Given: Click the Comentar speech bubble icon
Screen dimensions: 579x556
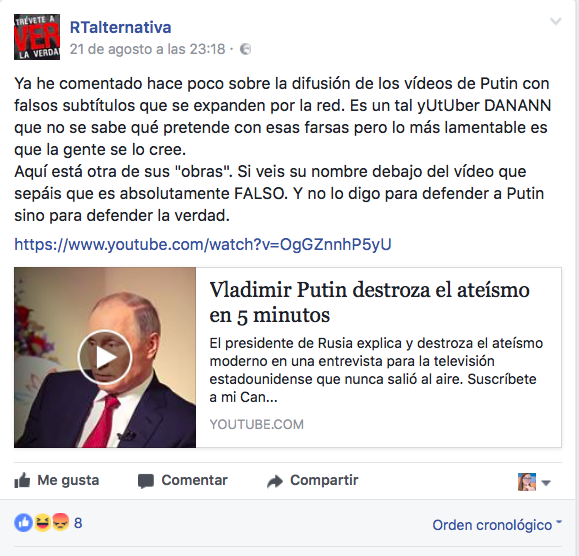Looking at the screenshot, I should [x=146, y=481].
